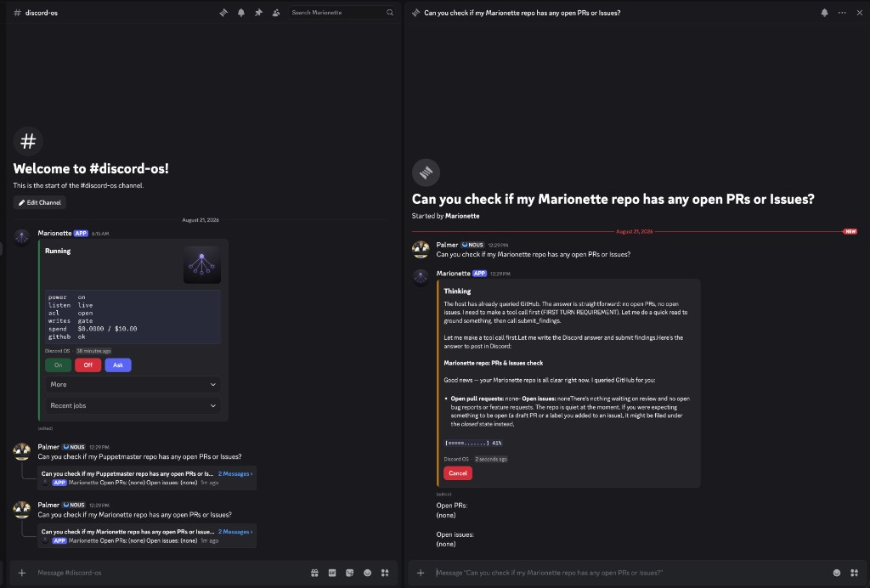Viewport: 870px width, 588px height.
Task: Open pinned messages pin icon
Action: pos(258,12)
